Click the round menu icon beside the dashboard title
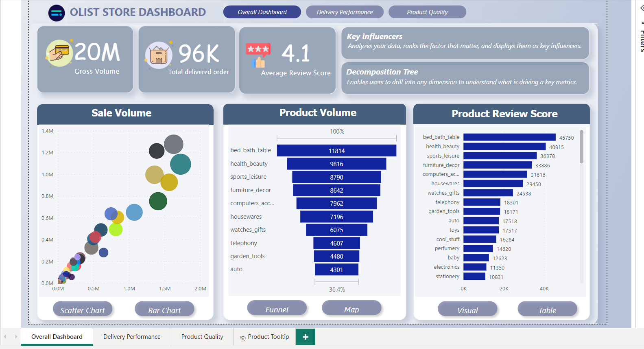Viewport: 644px width, 349px height. (57, 13)
